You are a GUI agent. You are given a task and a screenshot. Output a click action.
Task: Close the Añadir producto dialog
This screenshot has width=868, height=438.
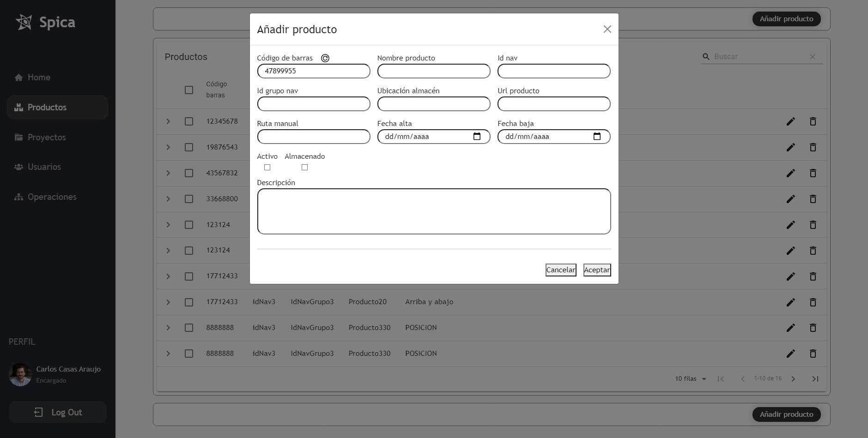[x=607, y=29]
